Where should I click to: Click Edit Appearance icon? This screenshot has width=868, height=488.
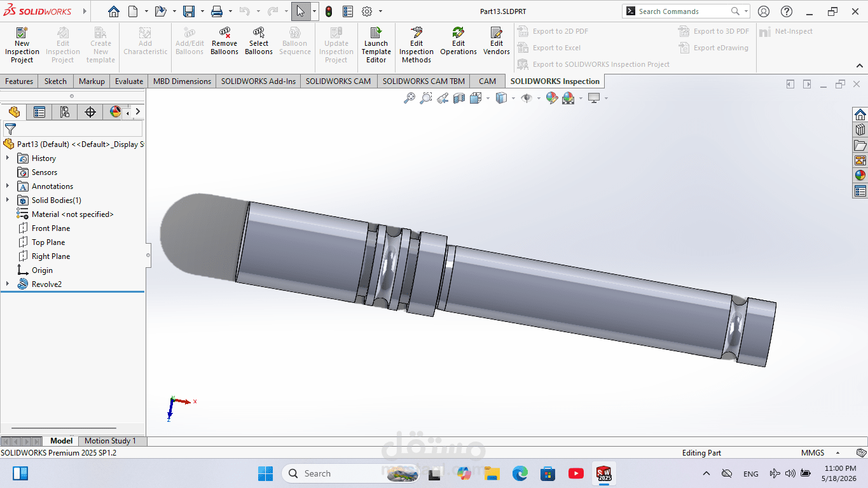pos(551,98)
